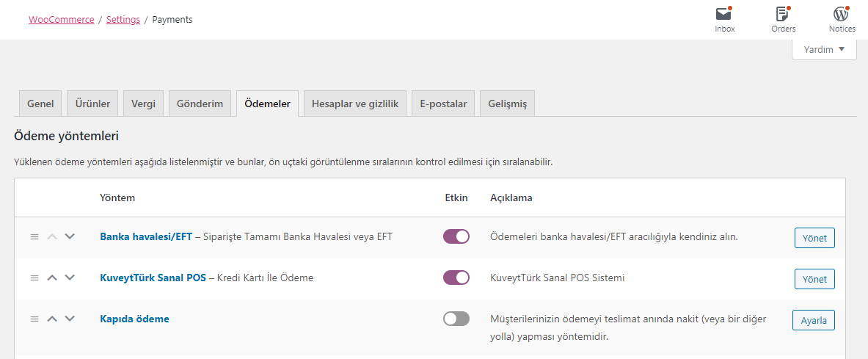Click 'Siparişte Tamamı Banka Havalesi veya EFT' text
The image size is (868, 359).
click(298, 236)
